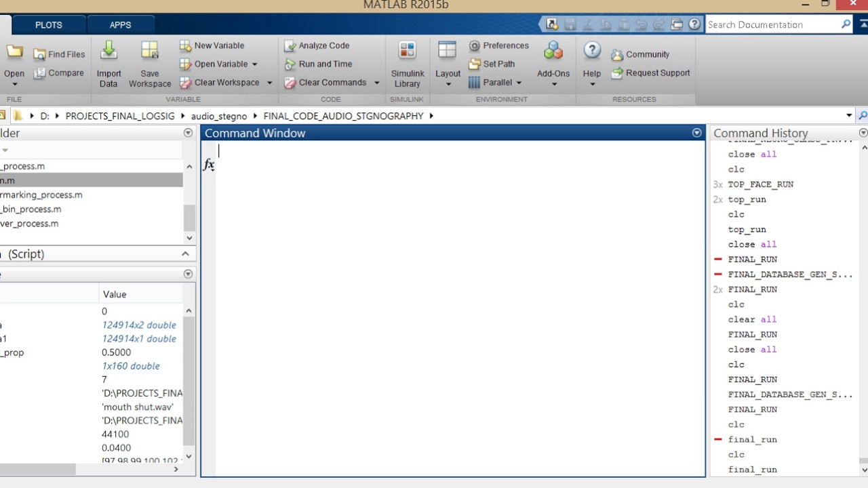Expand Clear Workspace dropdown arrow
This screenshot has height=488, width=868.
pos(269,83)
